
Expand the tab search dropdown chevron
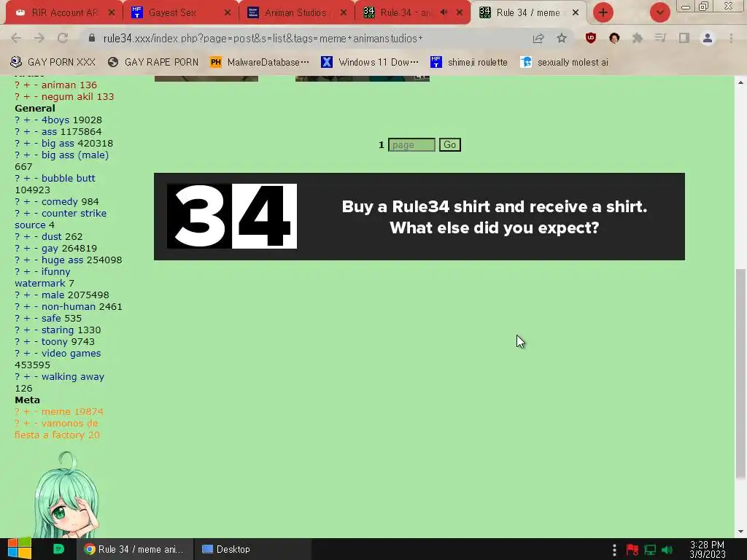[x=659, y=12]
